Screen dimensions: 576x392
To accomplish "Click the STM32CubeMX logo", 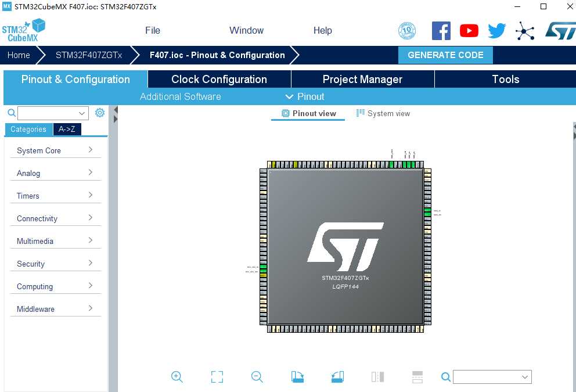I will 23,31.
